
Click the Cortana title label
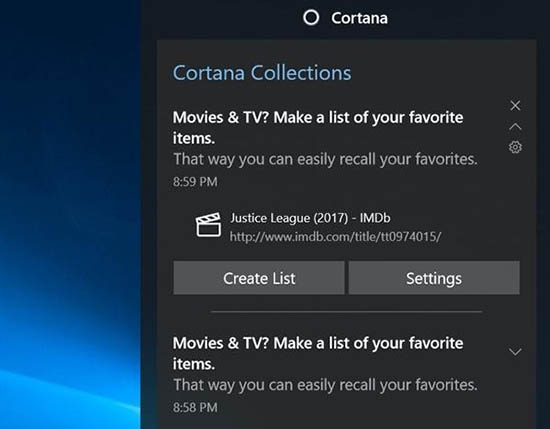359,18
